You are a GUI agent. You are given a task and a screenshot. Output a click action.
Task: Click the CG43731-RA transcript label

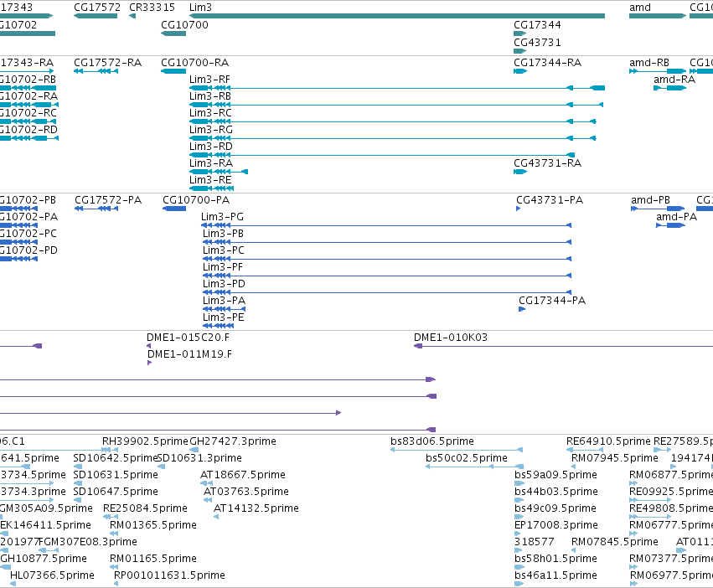point(547,162)
